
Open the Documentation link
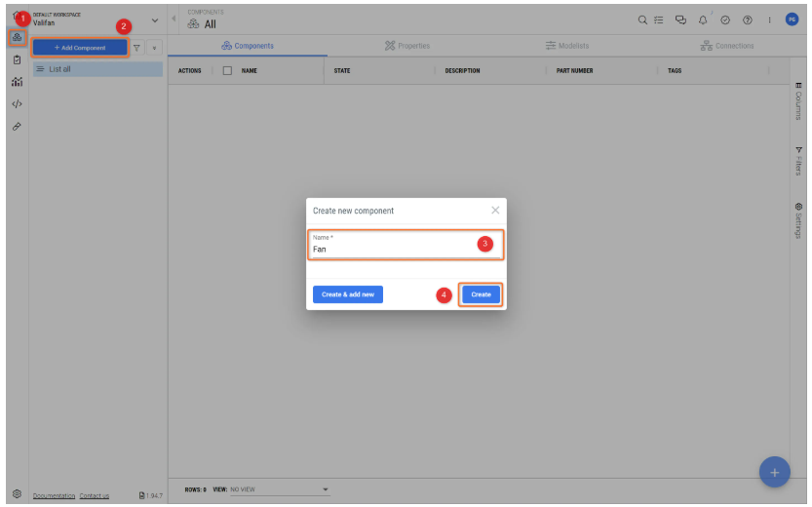(54, 495)
